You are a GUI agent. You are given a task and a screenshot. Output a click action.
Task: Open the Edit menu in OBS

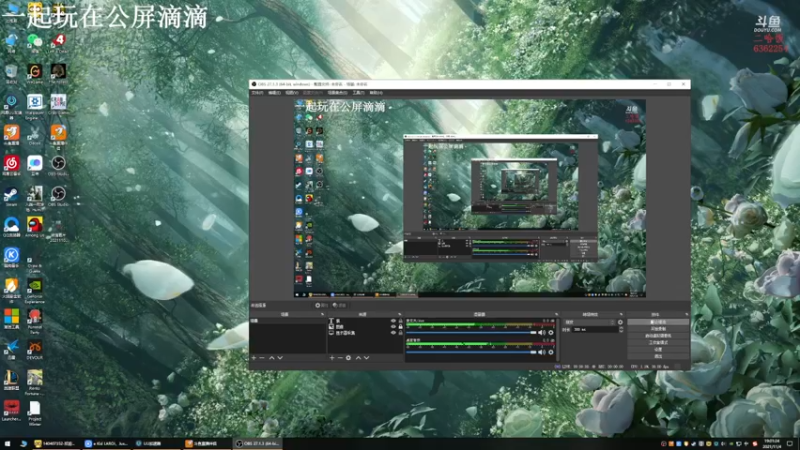click(274, 93)
